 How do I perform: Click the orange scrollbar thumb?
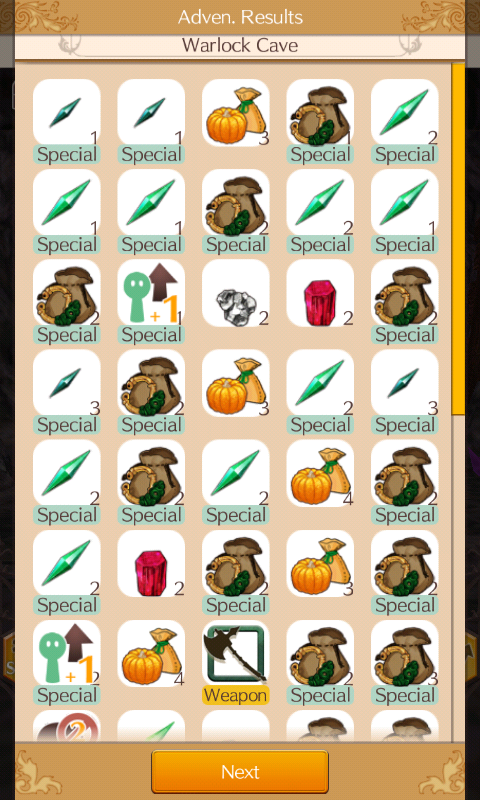[458, 239]
